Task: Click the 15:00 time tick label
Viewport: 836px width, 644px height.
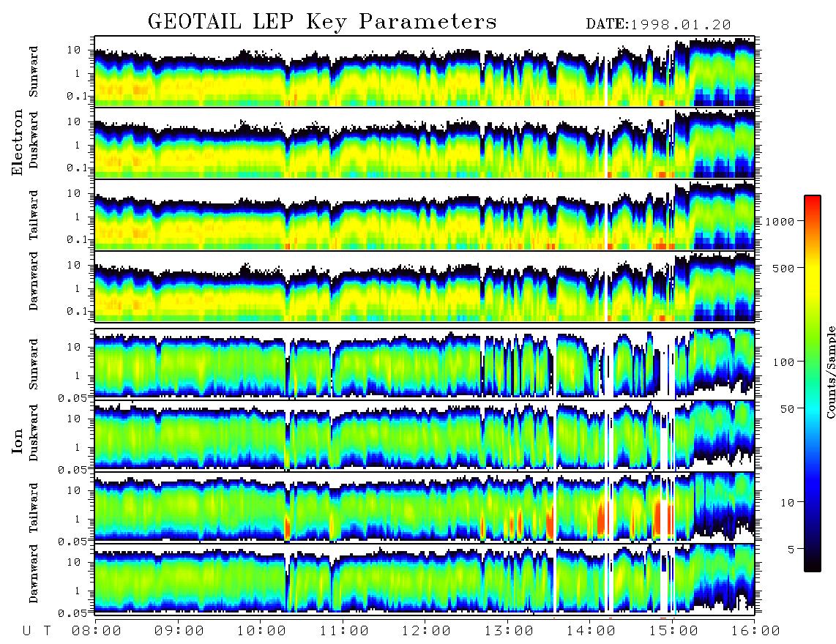Action: (673, 632)
